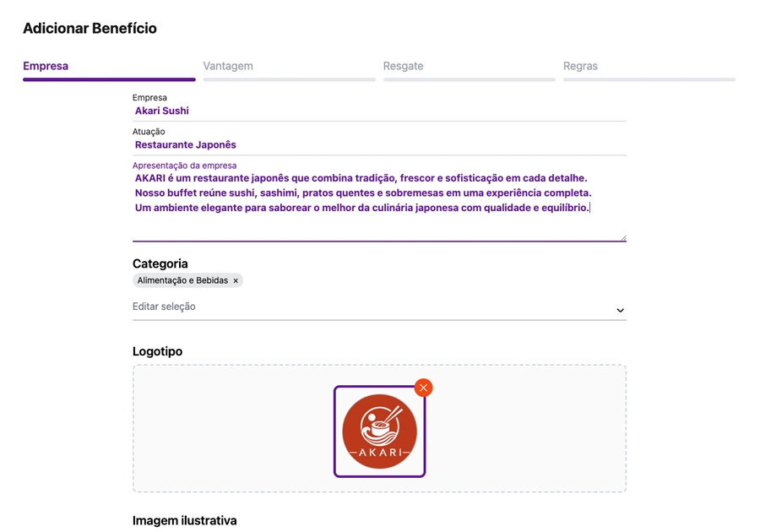Click the progress bar beneath Resgate
This screenshot has height=532, width=760.
(x=470, y=79)
